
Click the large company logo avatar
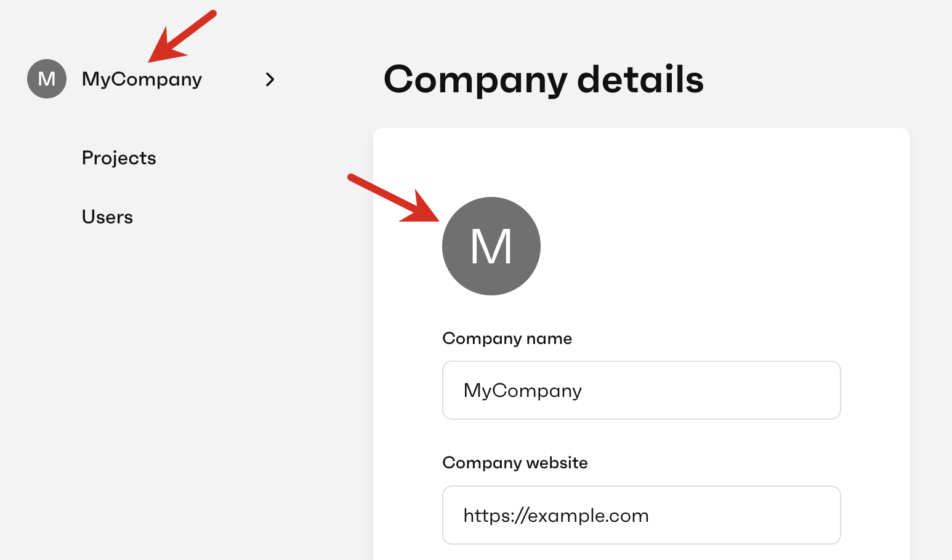coord(491,246)
